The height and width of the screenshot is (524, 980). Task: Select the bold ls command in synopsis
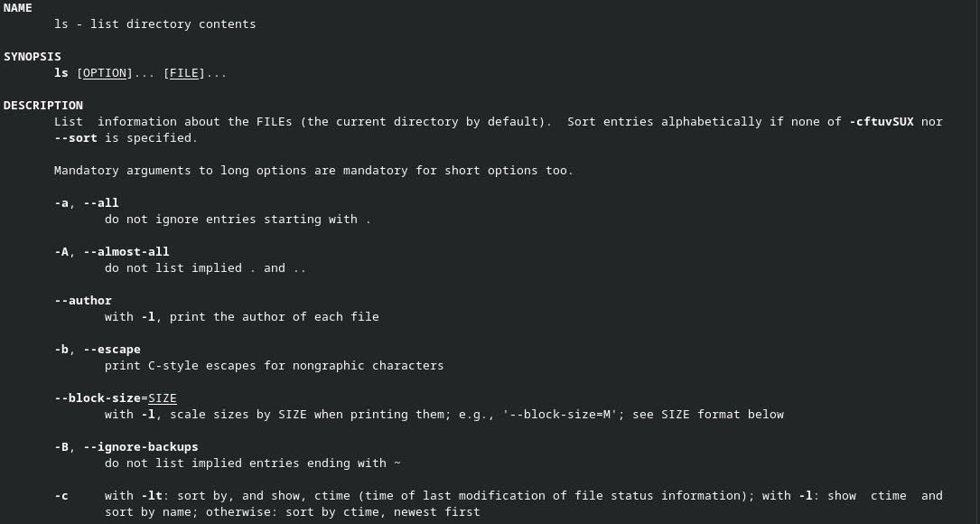tap(61, 73)
